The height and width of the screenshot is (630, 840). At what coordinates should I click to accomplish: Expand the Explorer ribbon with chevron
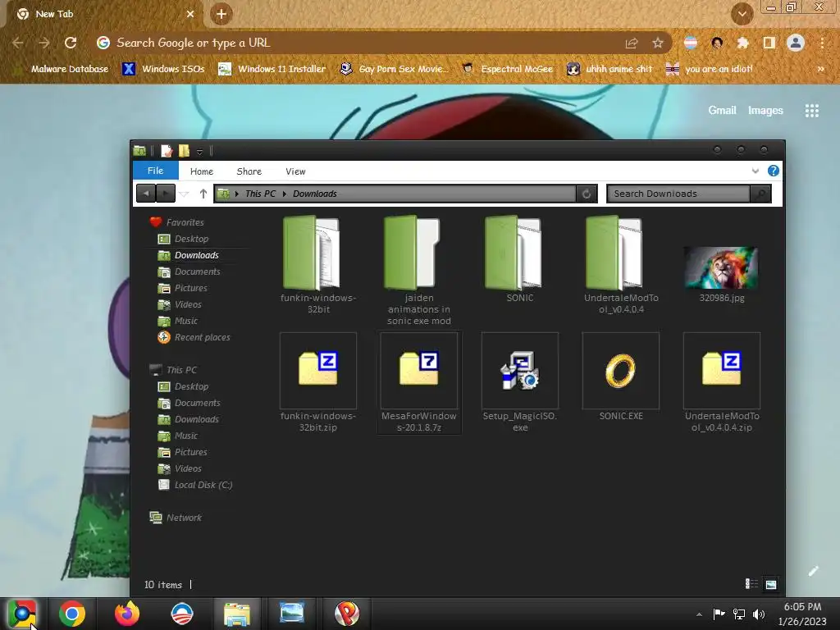coord(756,171)
